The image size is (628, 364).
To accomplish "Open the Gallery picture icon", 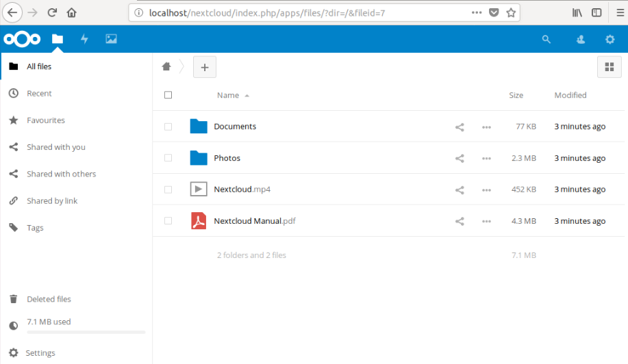I will click(x=111, y=39).
